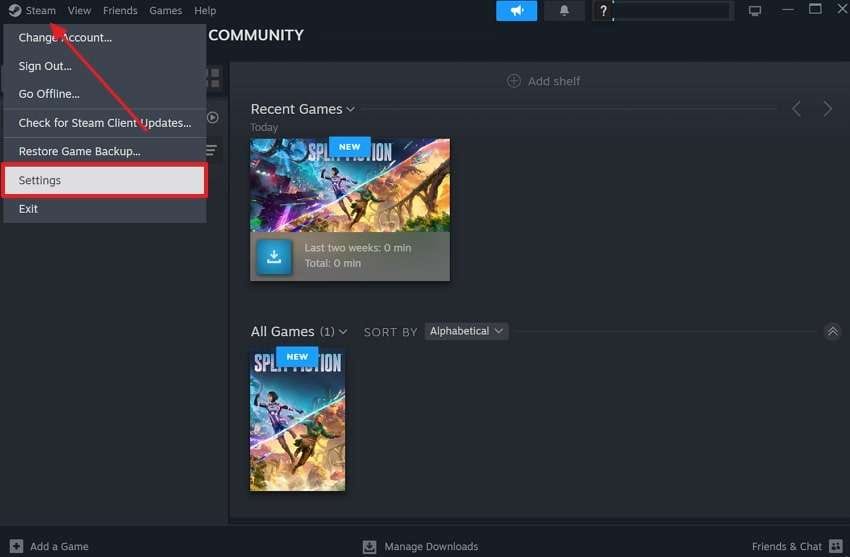Open the Steam menu

[41, 10]
